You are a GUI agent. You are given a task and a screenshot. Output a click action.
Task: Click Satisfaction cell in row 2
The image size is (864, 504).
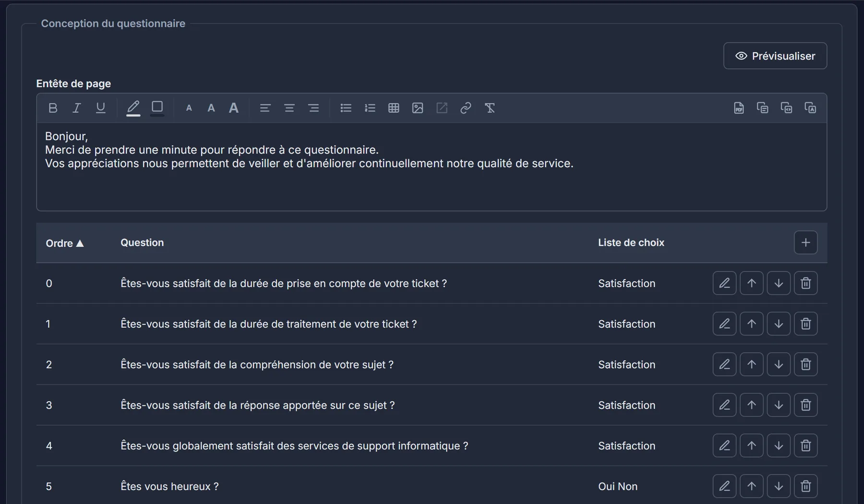pos(626,365)
